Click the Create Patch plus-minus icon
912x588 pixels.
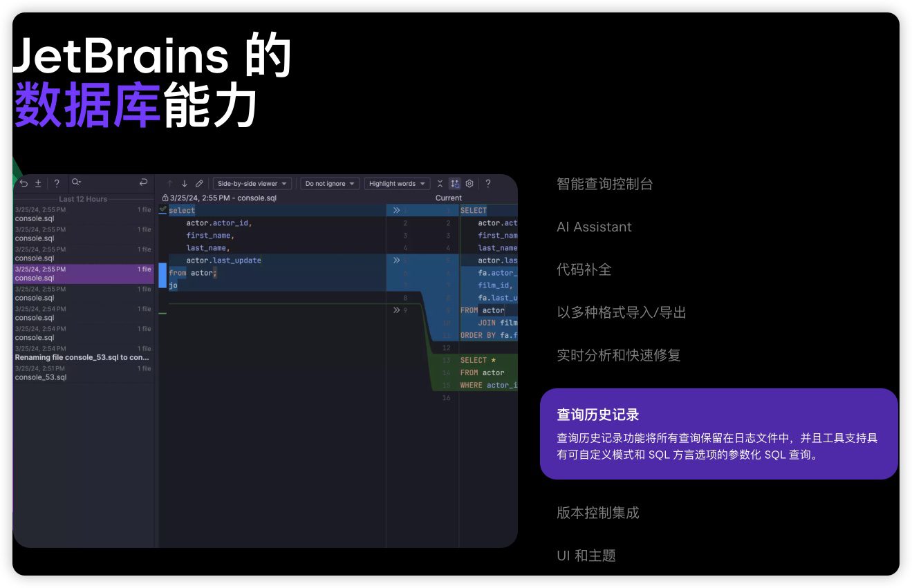point(39,183)
